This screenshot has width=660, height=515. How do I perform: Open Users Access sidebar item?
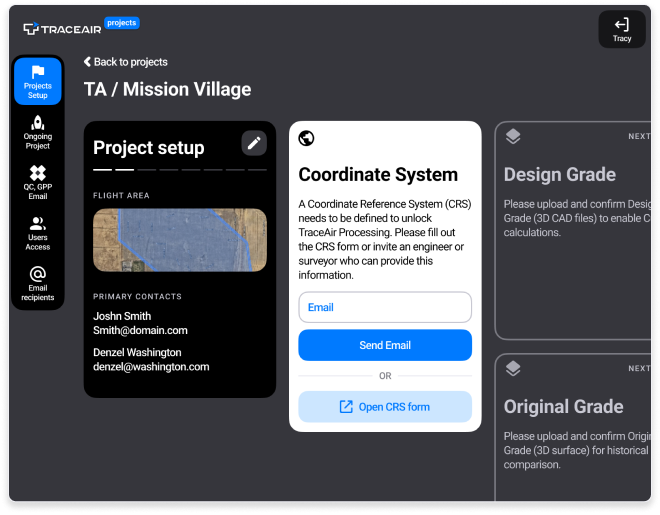point(38,234)
